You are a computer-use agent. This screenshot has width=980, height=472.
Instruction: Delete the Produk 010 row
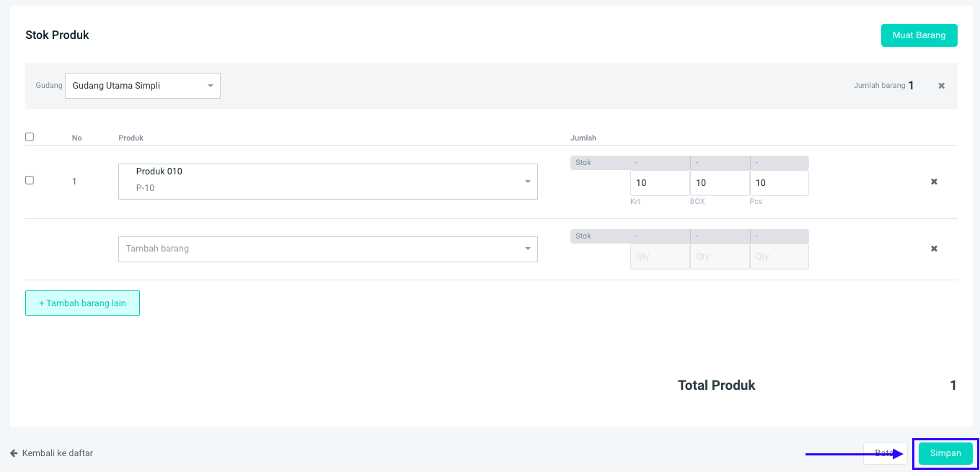tap(934, 182)
